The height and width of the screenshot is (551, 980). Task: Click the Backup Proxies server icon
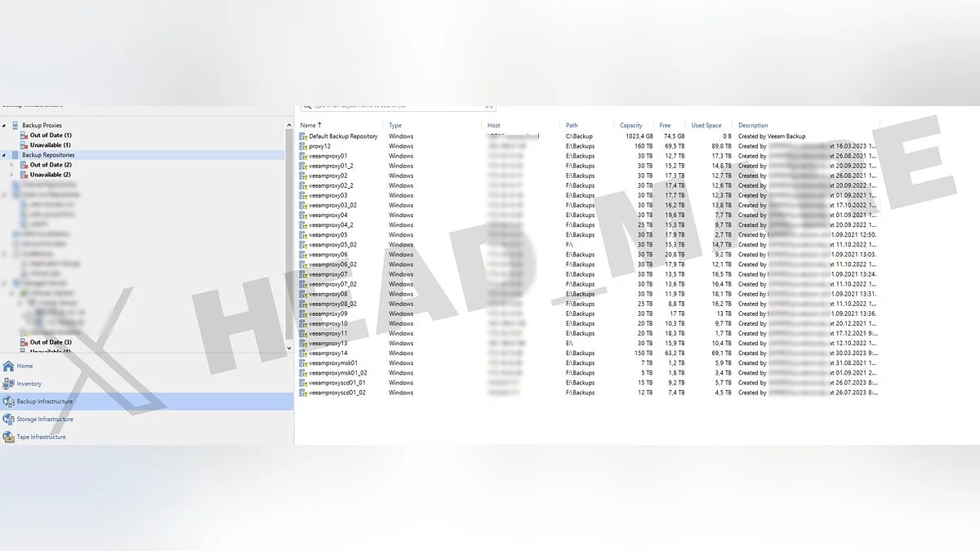point(15,125)
